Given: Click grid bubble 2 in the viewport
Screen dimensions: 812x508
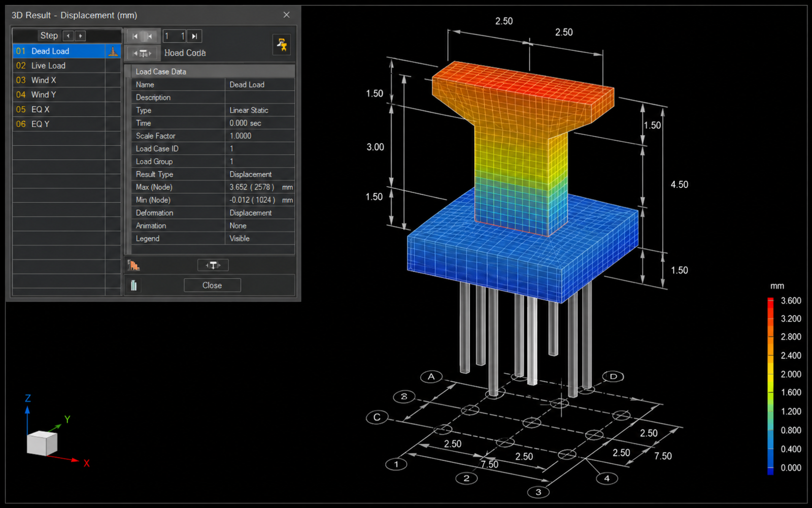Looking at the screenshot, I should 466,478.
